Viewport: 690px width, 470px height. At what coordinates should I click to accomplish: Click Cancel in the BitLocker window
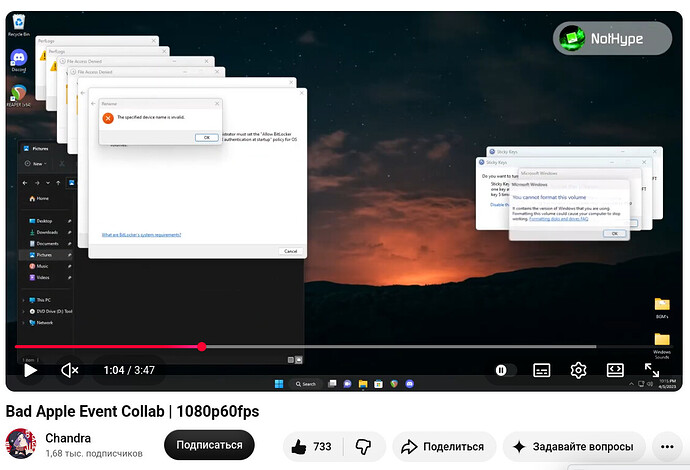[x=290, y=251]
